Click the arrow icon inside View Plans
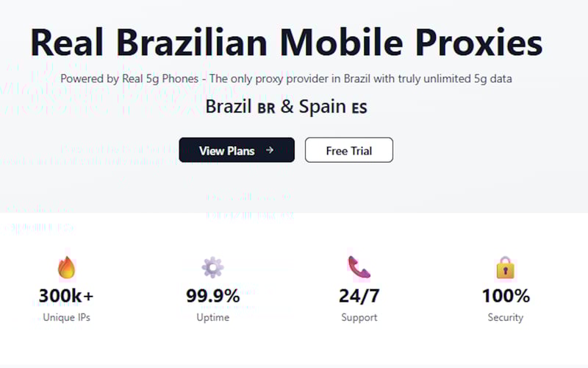 pos(269,150)
